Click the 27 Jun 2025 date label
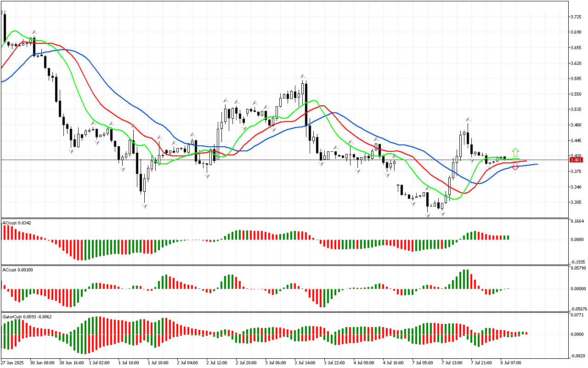The width and height of the screenshot is (588, 368). (x=13, y=362)
